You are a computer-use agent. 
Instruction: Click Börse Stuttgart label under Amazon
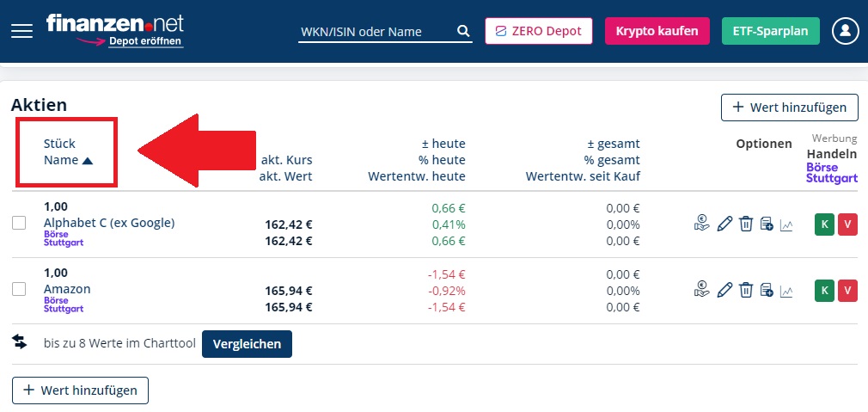(64, 305)
